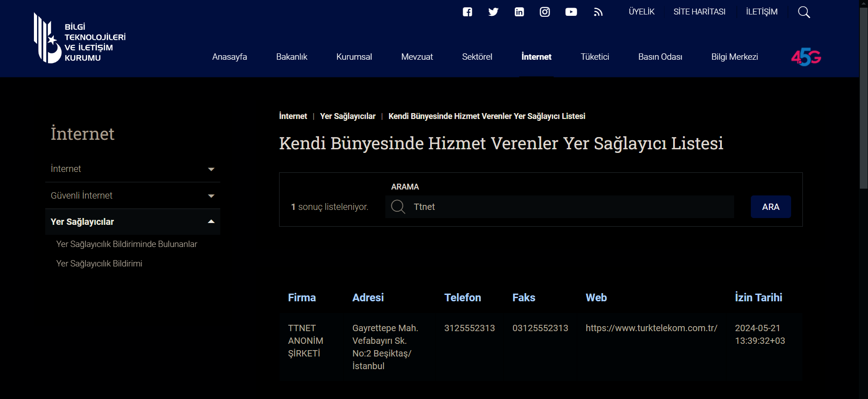Click the Faks column header
Viewport: 868px width, 399px height.
(x=524, y=298)
